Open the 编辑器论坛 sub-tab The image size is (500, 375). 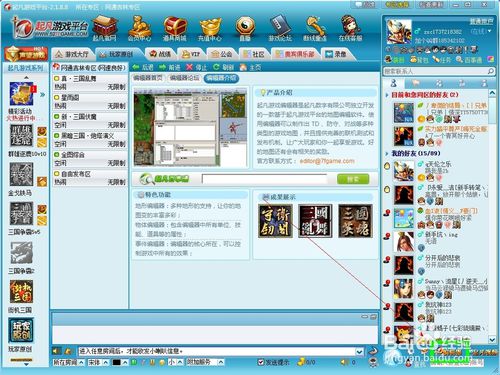tap(184, 78)
